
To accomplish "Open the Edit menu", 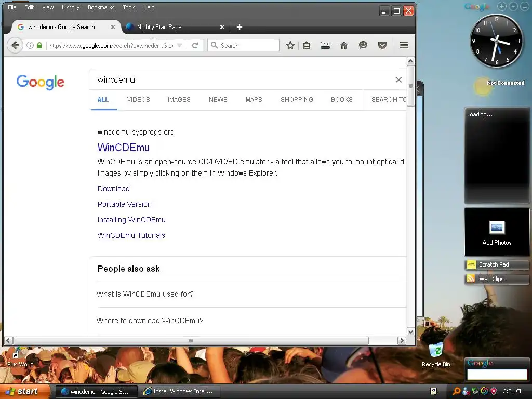I will click(x=29, y=7).
